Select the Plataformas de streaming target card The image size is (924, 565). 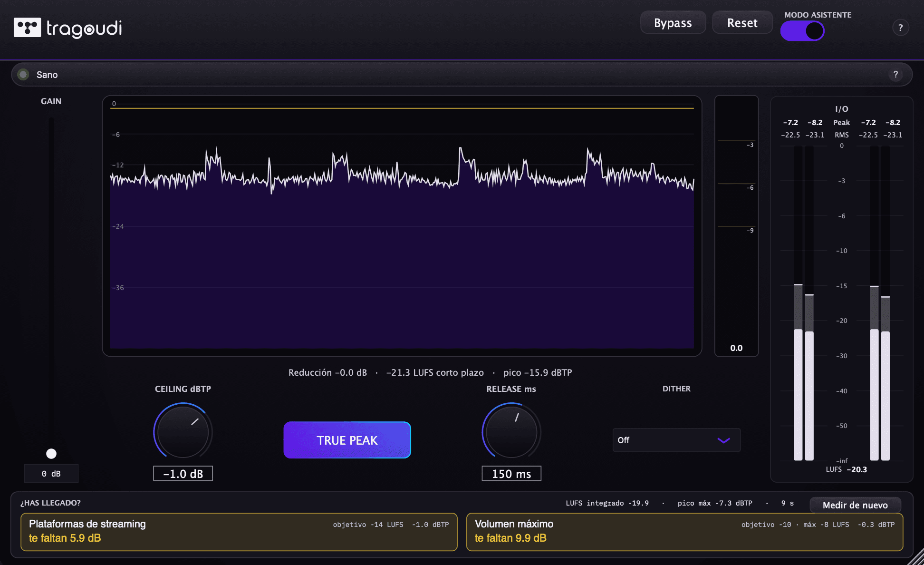[239, 532]
